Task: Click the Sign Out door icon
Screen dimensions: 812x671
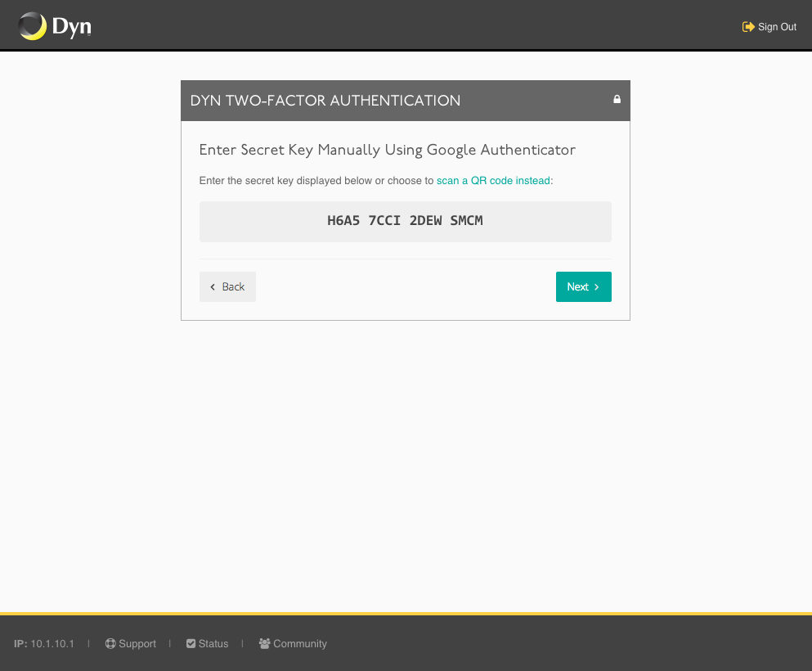Action: 747,26
